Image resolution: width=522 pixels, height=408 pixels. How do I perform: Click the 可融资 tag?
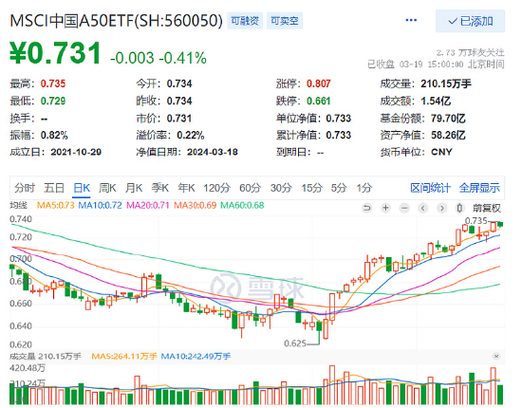pyautogui.click(x=245, y=21)
